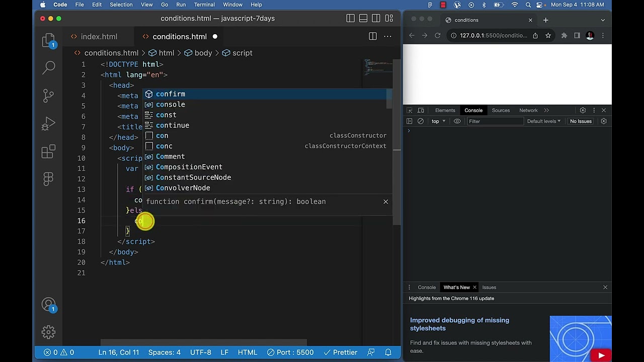This screenshot has height=362, width=644.
Task: Open Customize Layout icon in title bar
Action: 389,19
